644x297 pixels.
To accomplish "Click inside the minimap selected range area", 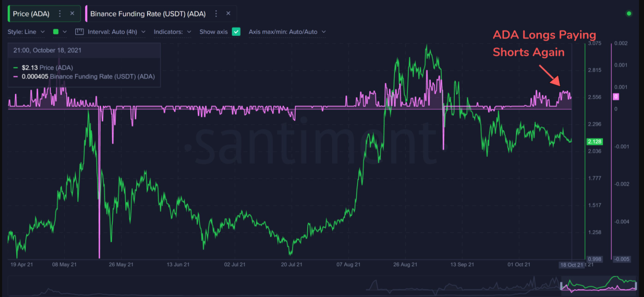I will 599,285.
